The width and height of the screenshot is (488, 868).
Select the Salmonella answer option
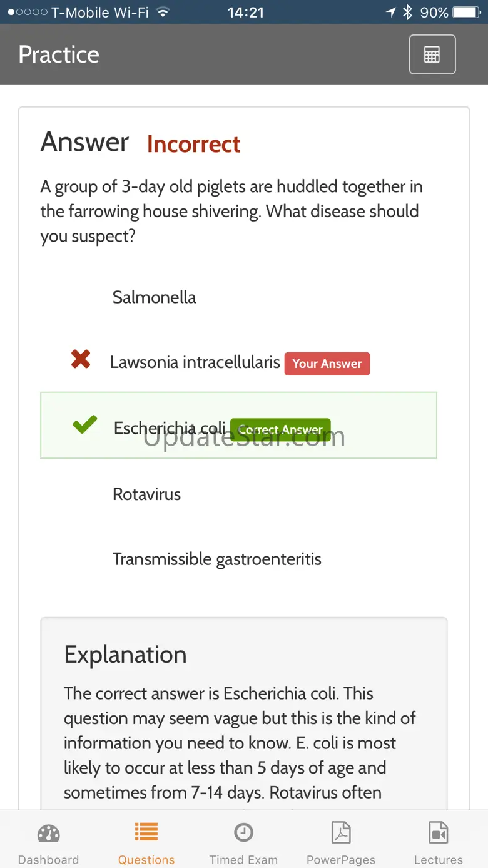click(154, 297)
